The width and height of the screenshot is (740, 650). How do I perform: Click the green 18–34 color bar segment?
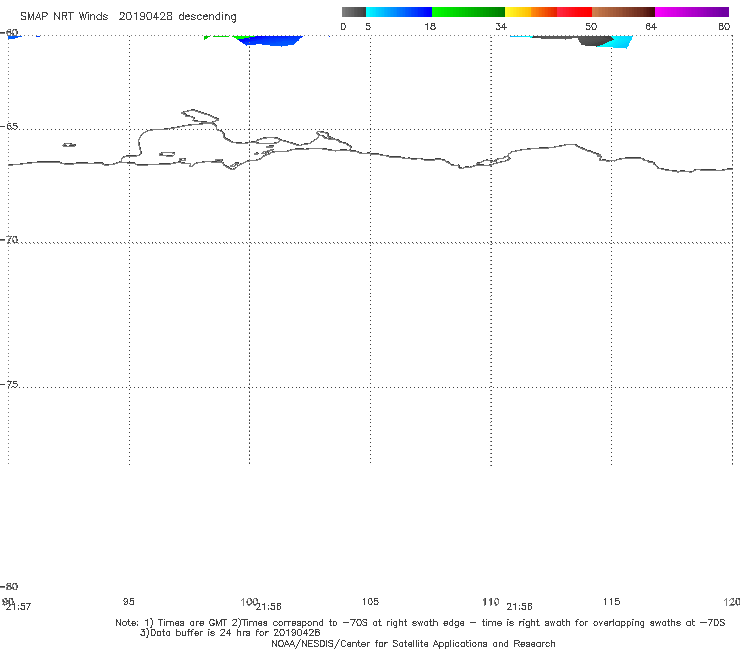(468, 12)
